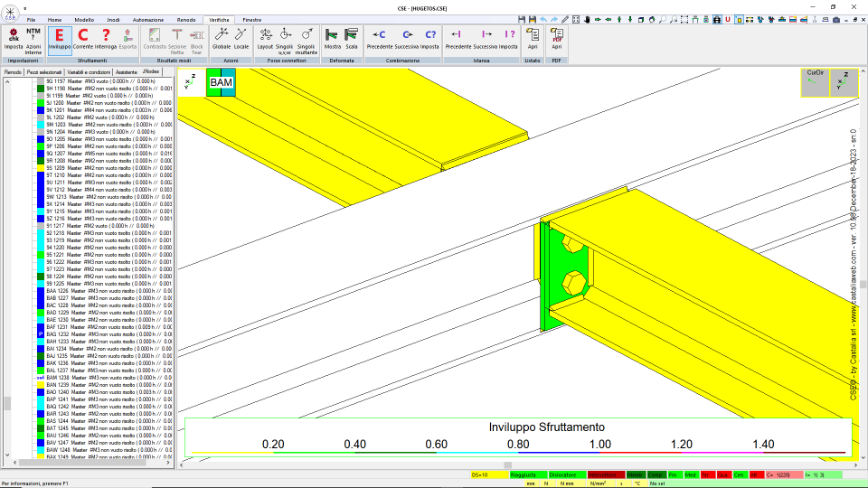Screen dimensions: 868x488
Task: Open the Home ribbon tab
Action: pyautogui.click(x=54, y=20)
